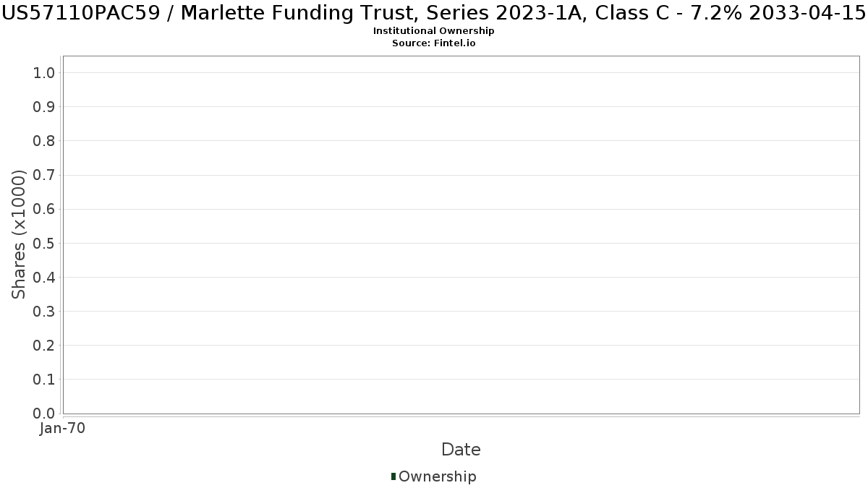The width and height of the screenshot is (868, 488).
Task: Click the Ownership legend label
Action: coord(437,476)
